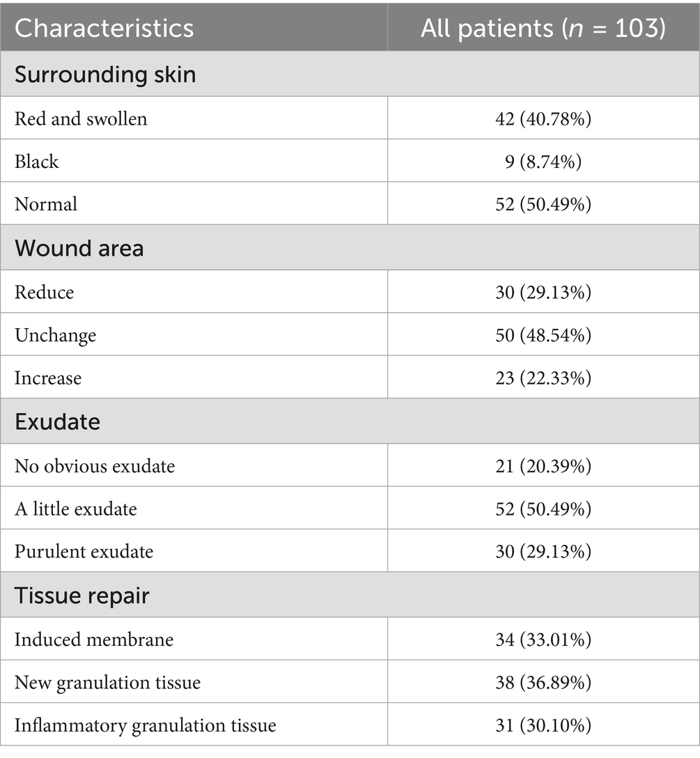
Task: Select the Purulent exudate row label
Action: point(84,552)
